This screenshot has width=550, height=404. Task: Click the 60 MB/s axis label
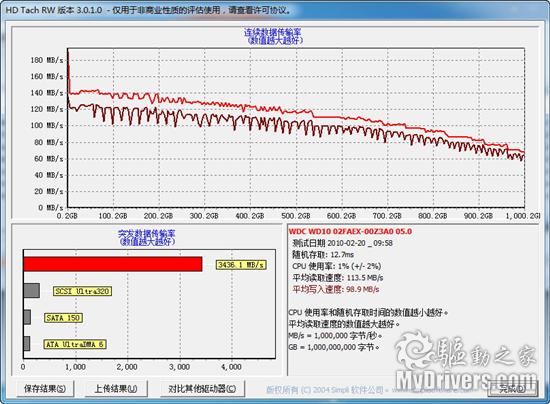(x=49, y=159)
